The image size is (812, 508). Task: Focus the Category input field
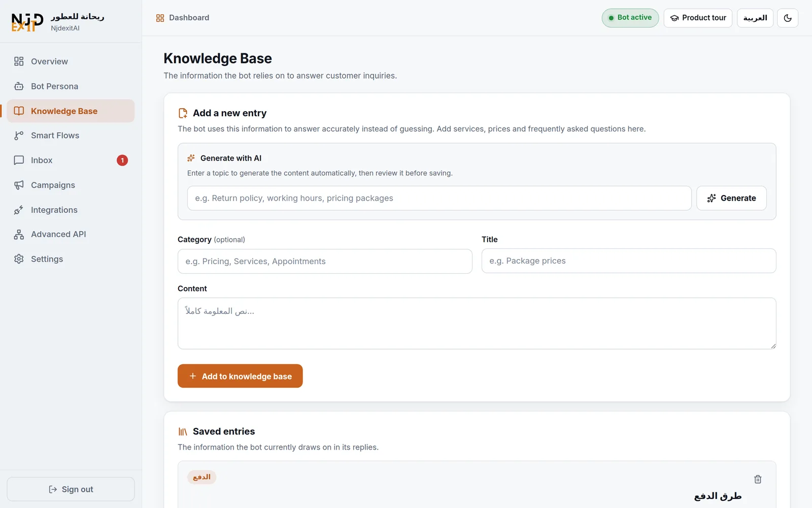[325, 261]
